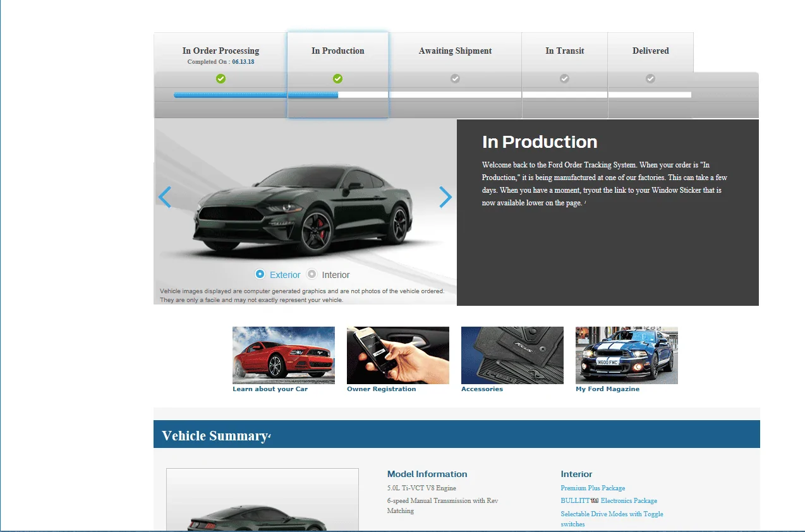This screenshot has width=805, height=532.
Task: Click the gray checkmark under Delivered
Action: pos(650,79)
